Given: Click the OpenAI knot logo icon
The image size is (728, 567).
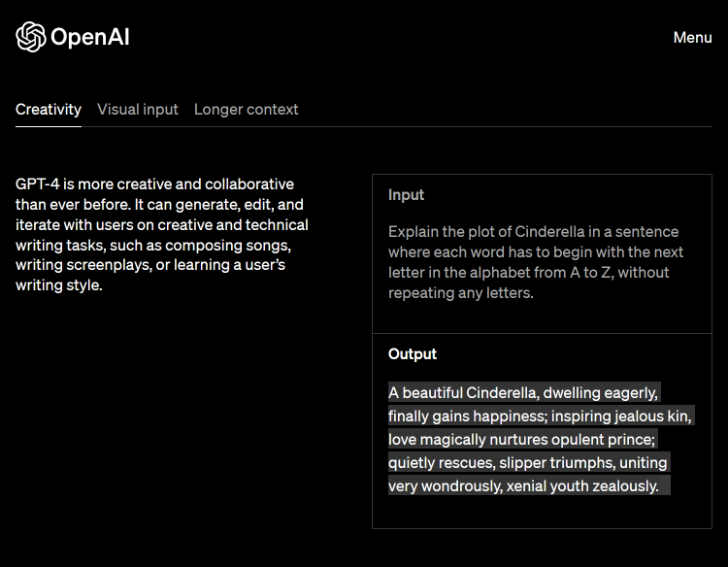Looking at the screenshot, I should point(31,37).
